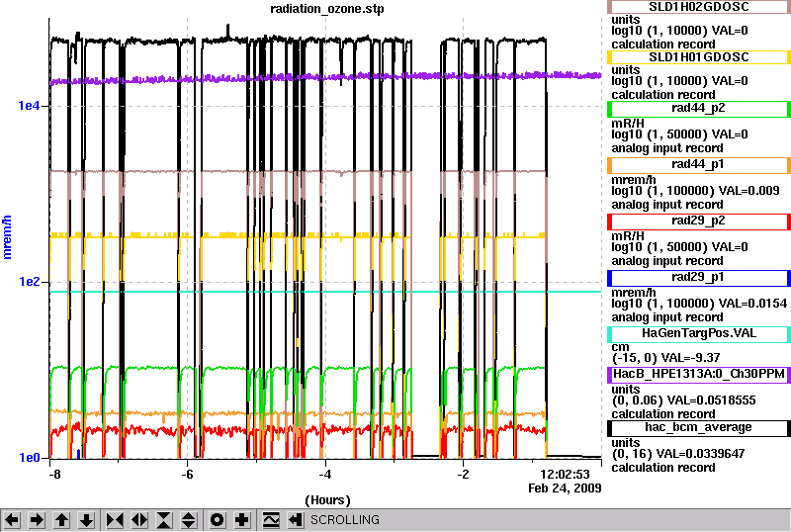Click the 12:02:53 timestamp label
Screen dimensions: 791x532
click(x=565, y=475)
